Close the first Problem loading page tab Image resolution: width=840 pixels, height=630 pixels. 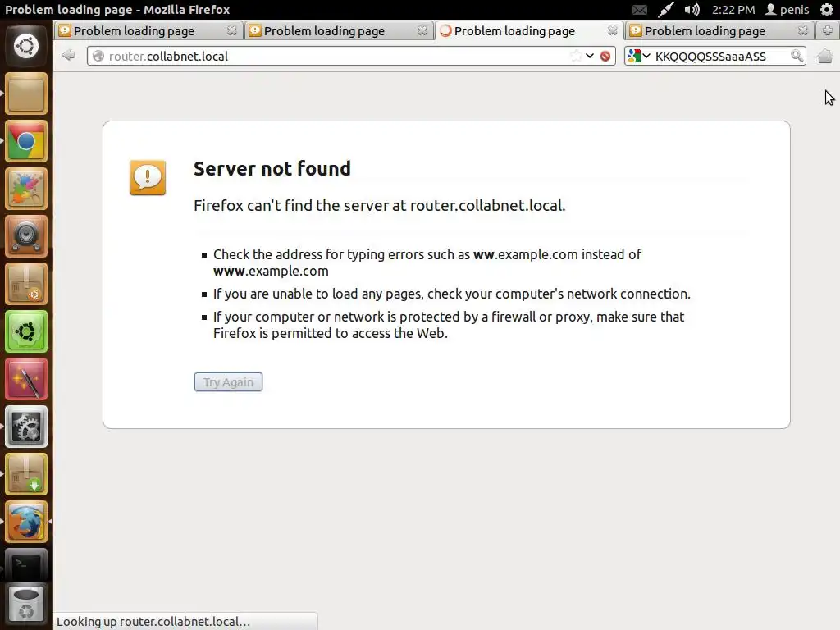(231, 30)
